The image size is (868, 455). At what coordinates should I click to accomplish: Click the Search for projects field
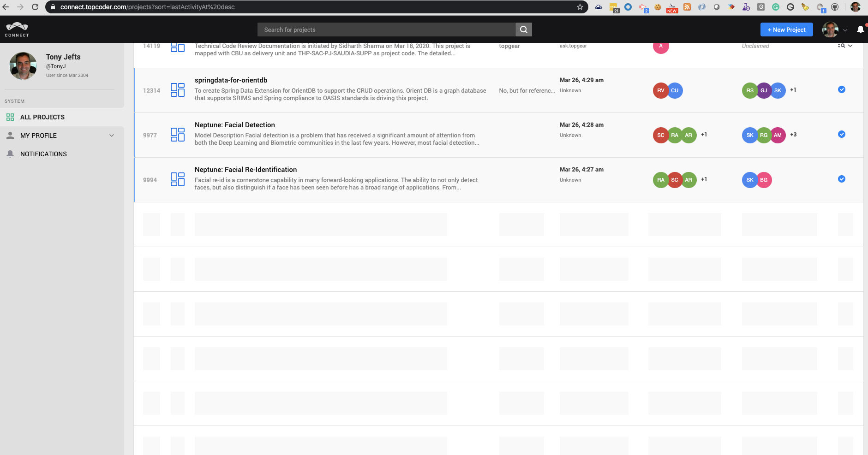pos(386,30)
